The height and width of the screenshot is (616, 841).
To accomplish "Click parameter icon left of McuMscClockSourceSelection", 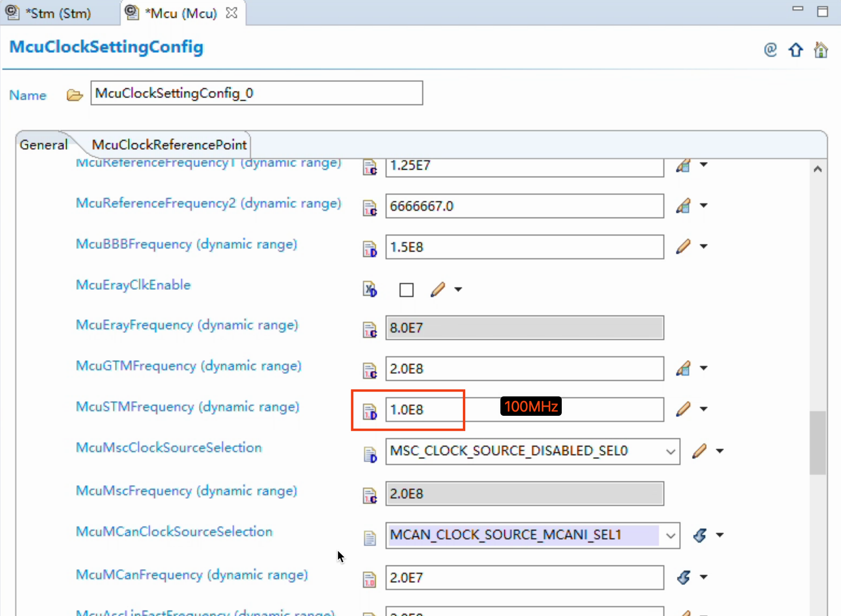I will pos(370,454).
